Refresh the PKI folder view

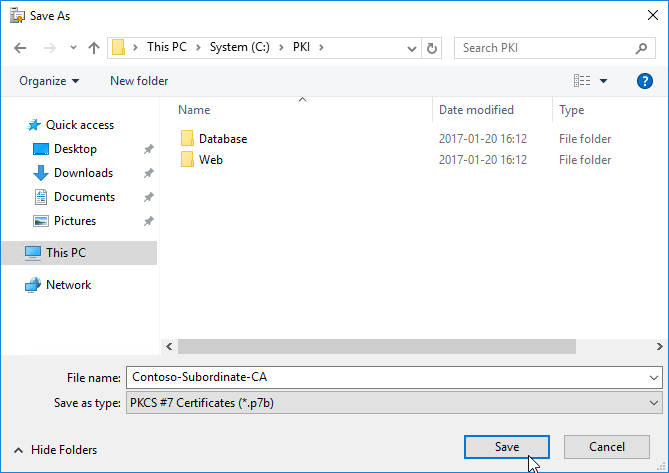(431, 48)
